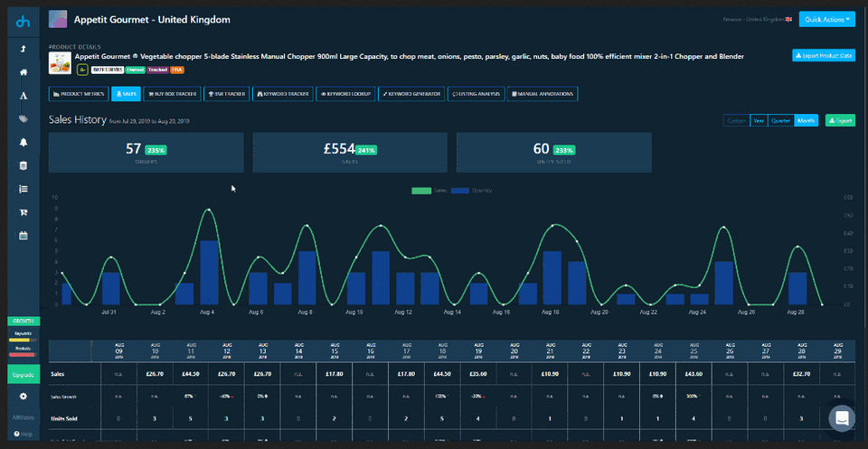Open the calendar icon in sidebar
The width and height of the screenshot is (868, 449).
coord(23,236)
